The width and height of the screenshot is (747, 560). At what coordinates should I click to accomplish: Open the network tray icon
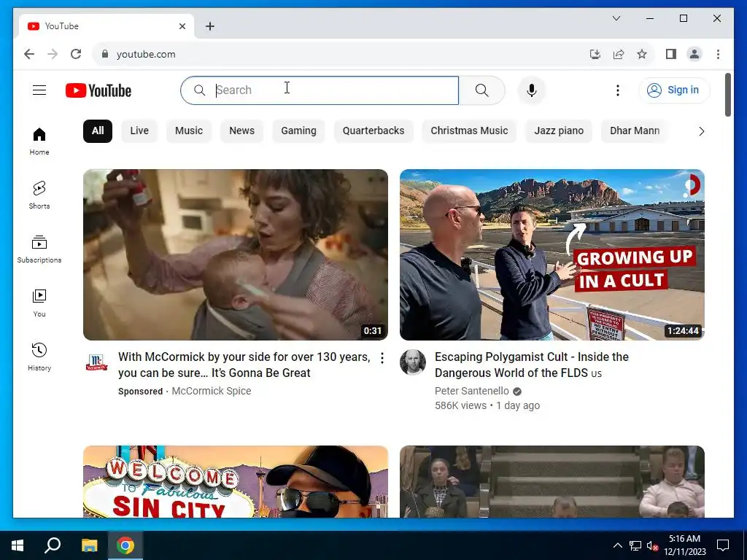pos(635,545)
